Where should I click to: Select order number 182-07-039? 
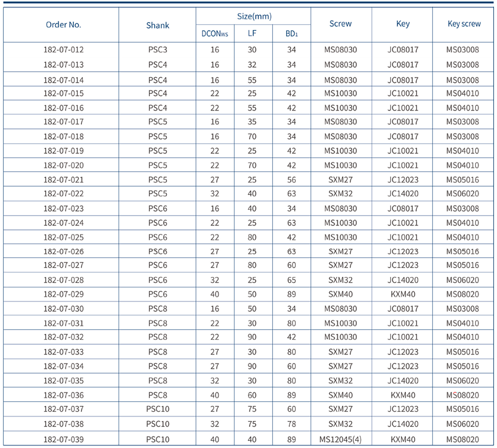[63, 440]
